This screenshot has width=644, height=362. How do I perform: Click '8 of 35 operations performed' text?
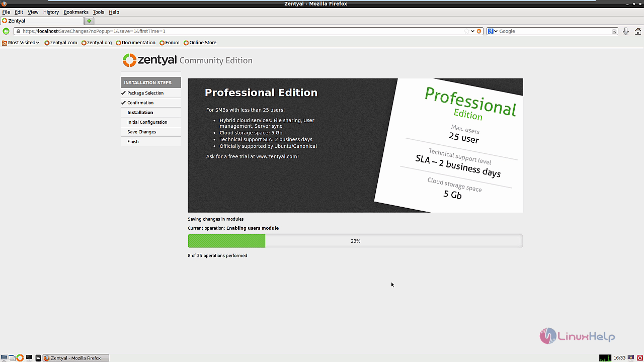[x=217, y=255]
